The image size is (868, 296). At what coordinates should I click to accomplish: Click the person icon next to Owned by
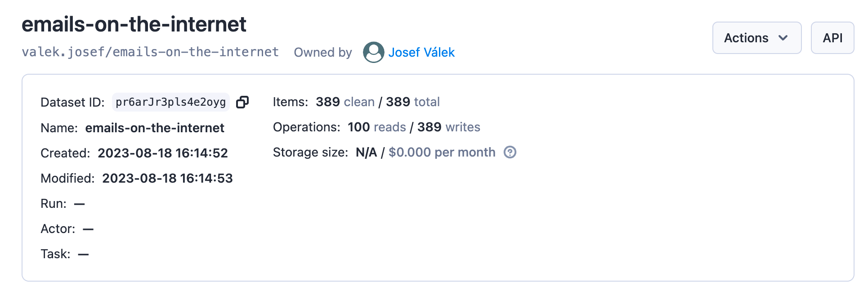(373, 53)
